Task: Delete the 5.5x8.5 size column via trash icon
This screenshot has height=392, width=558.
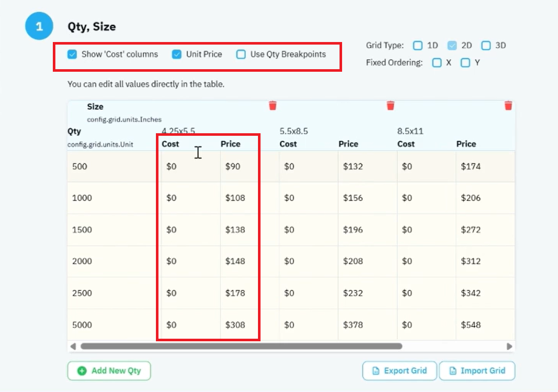Action: pos(390,106)
